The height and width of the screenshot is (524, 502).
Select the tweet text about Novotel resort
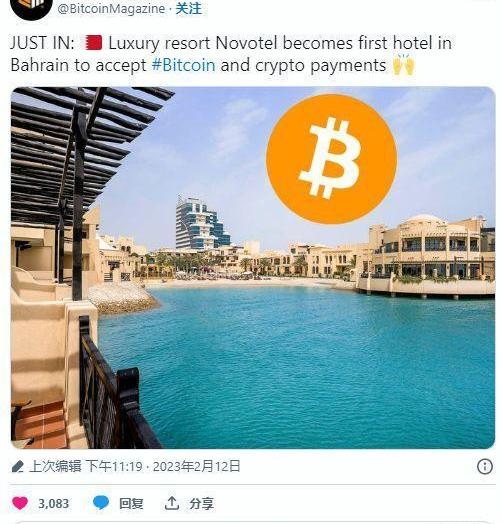tap(231, 54)
